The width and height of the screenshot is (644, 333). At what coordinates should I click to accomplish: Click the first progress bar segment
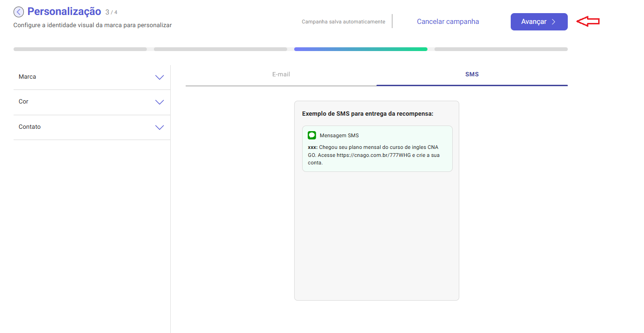(80, 49)
